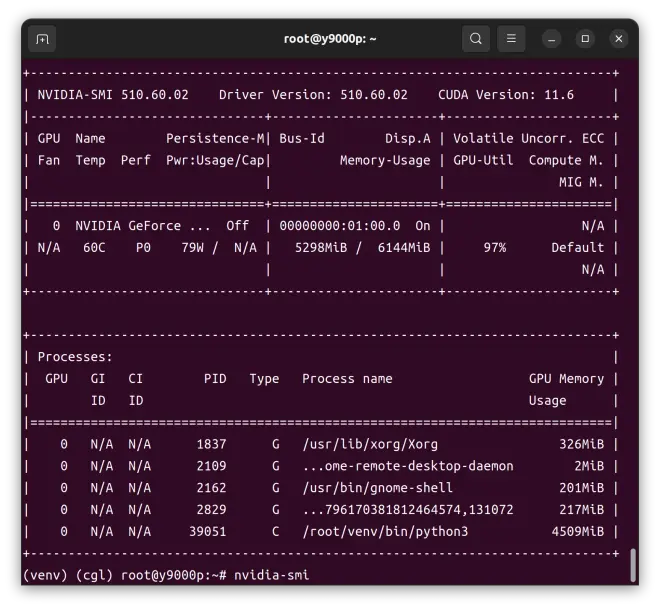The image size is (660, 609).
Task: Click PID 2162
Action: (211, 488)
